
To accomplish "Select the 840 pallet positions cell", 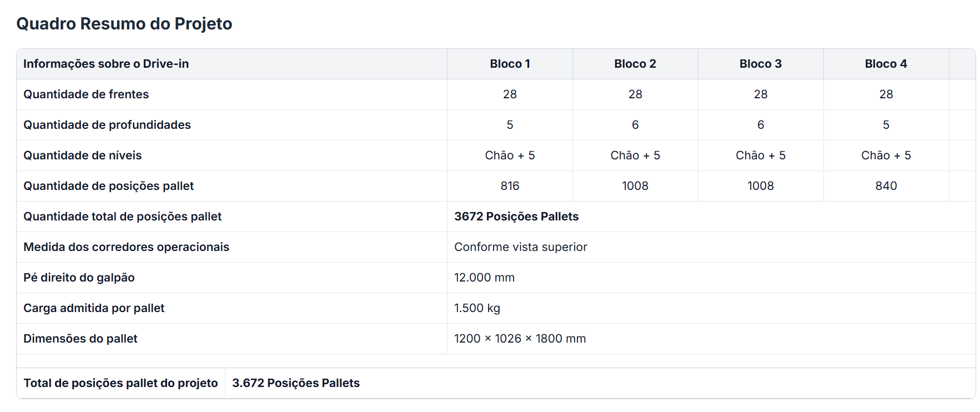I will tap(886, 186).
